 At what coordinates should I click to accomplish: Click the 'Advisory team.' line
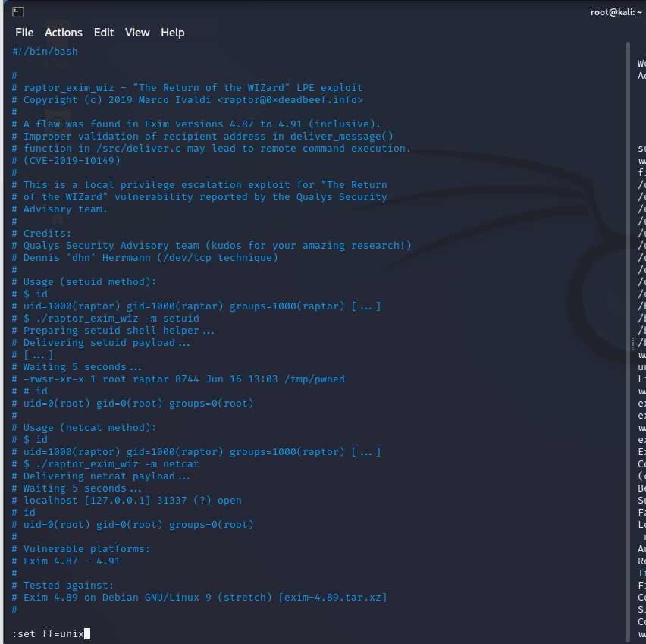coord(60,209)
